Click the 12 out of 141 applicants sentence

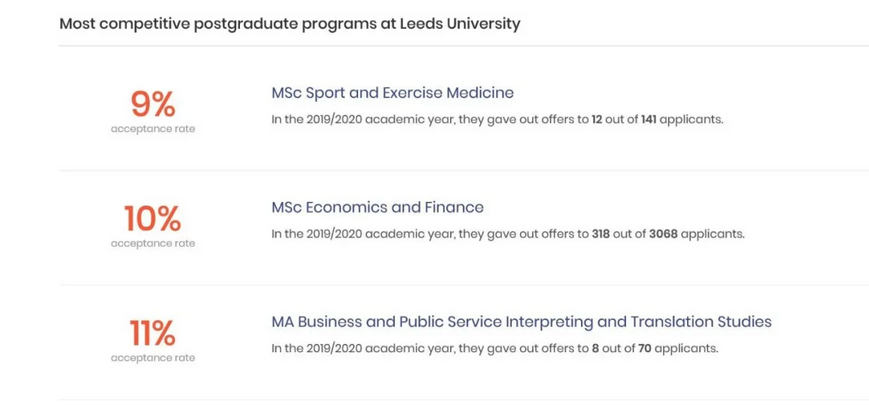pyautogui.click(x=497, y=120)
